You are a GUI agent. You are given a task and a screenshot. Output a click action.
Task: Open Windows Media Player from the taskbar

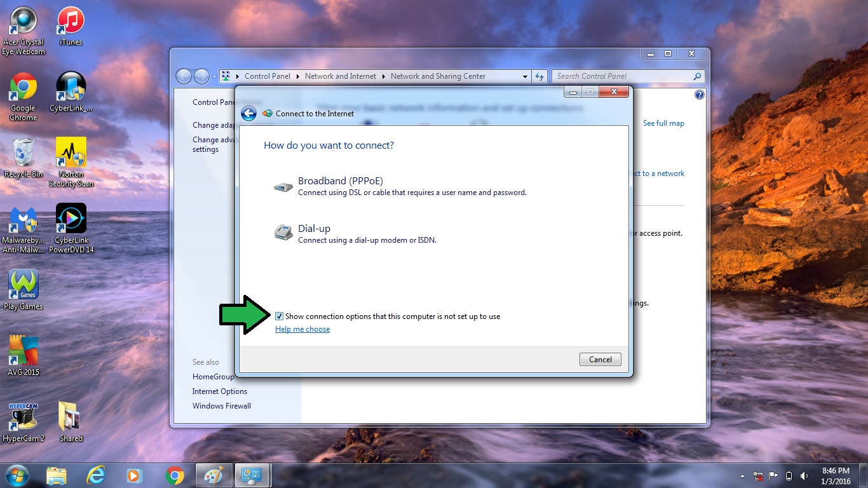[x=135, y=475]
